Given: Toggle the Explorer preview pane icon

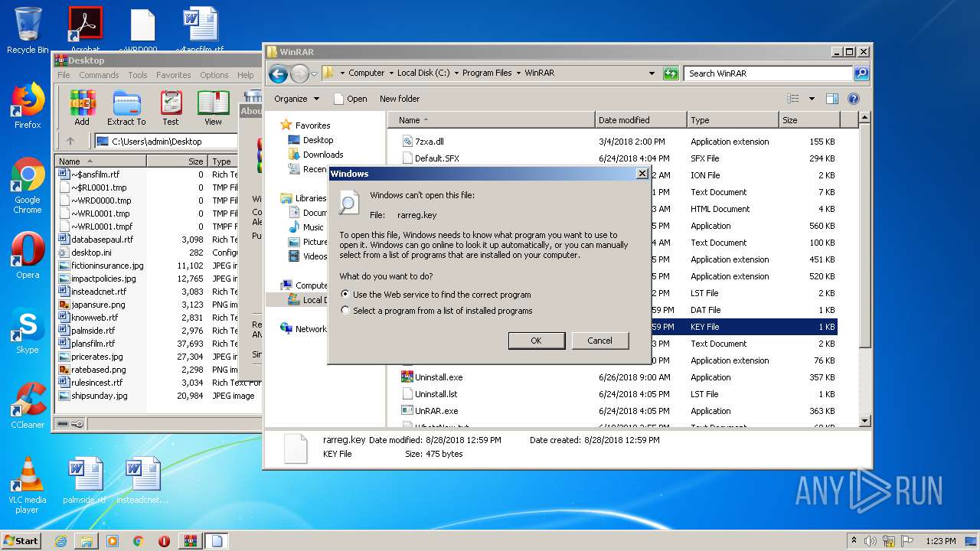Looking at the screenshot, I should [832, 99].
